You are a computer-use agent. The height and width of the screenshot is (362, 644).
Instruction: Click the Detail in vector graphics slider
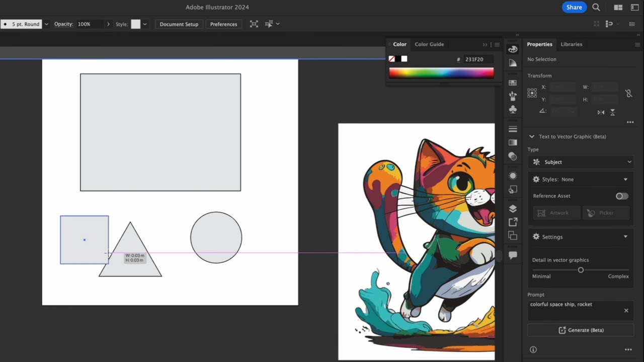(581, 270)
